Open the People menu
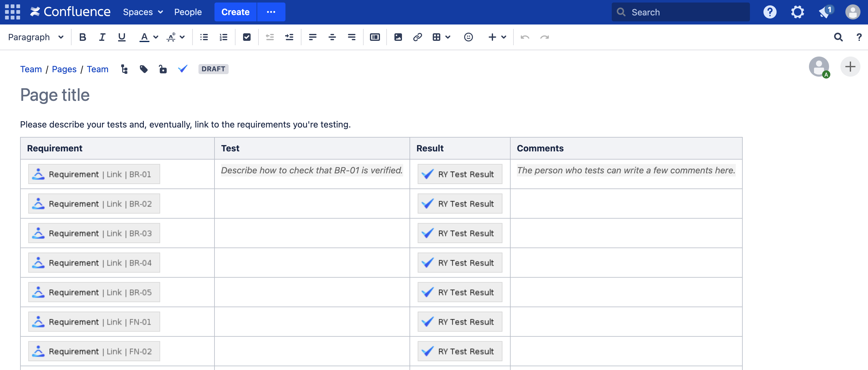This screenshot has width=868, height=370. [x=188, y=12]
